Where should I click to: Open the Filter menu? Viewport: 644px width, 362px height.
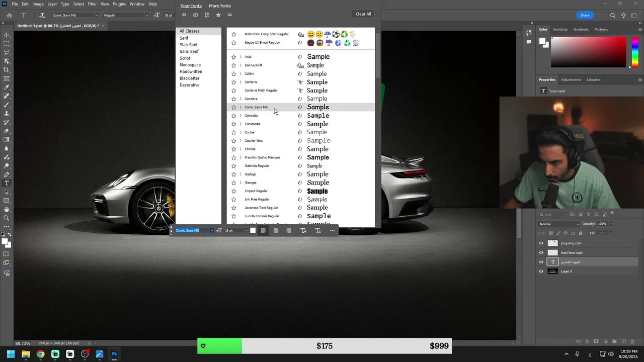click(92, 4)
